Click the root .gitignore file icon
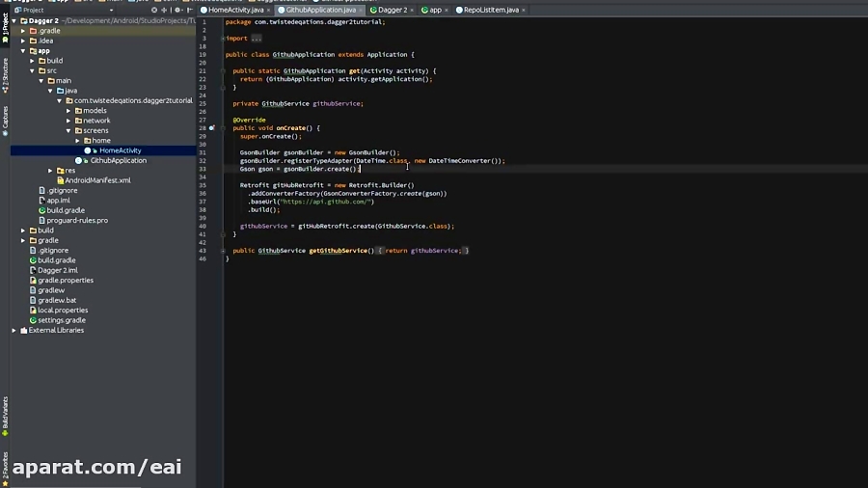Screen dimensions: 868x488 [33, 250]
